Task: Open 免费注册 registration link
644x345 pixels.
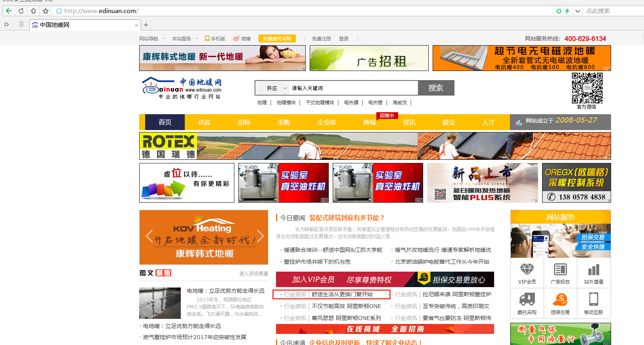Action: click(x=321, y=38)
